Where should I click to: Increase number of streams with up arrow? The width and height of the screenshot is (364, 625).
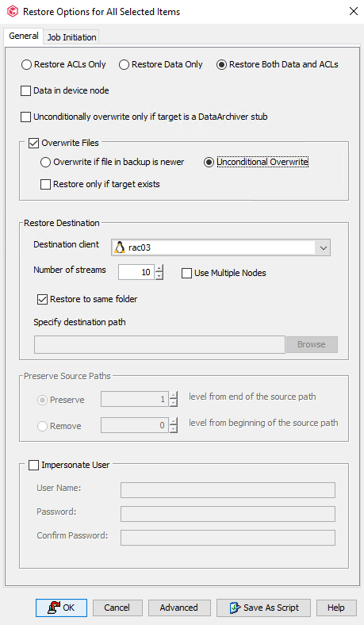(x=159, y=268)
